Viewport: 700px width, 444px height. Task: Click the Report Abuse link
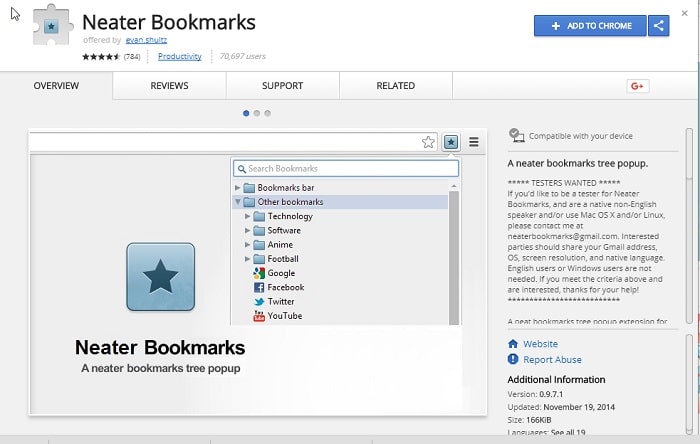pyautogui.click(x=552, y=360)
